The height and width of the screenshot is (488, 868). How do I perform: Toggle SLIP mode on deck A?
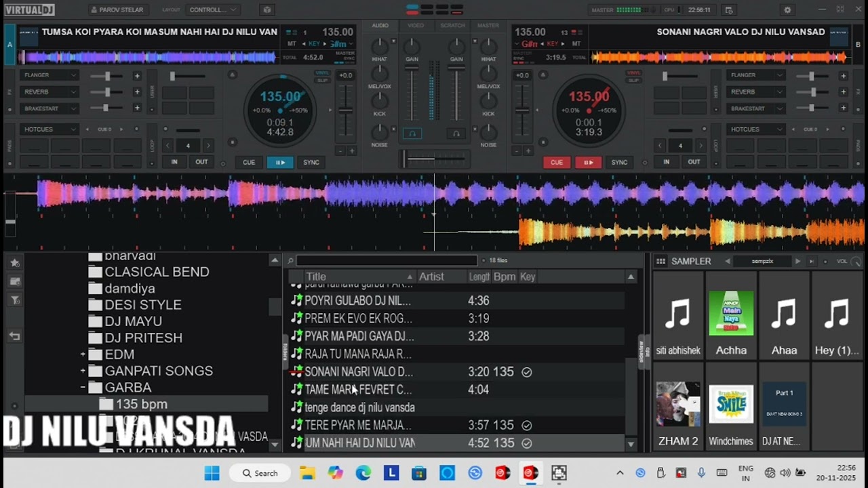point(321,80)
